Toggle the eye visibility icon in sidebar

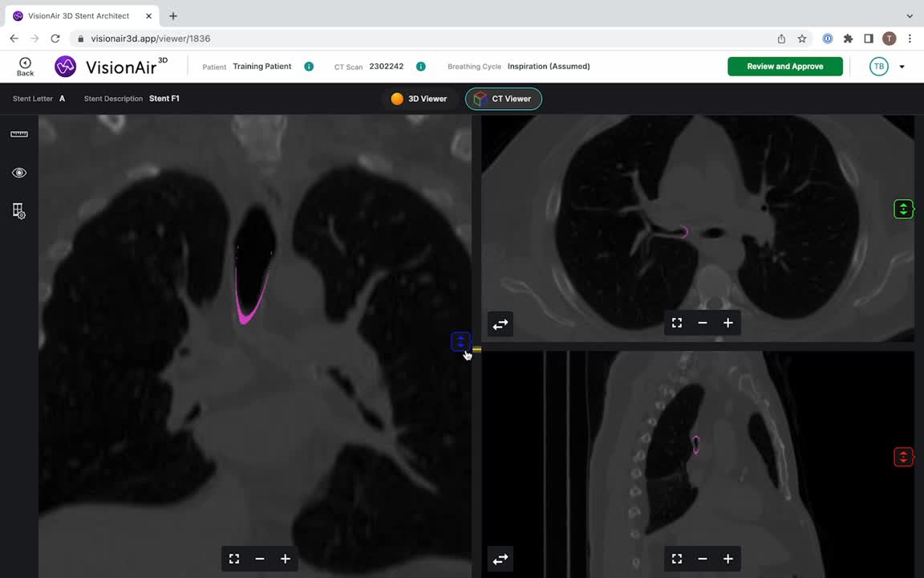pos(19,173)
